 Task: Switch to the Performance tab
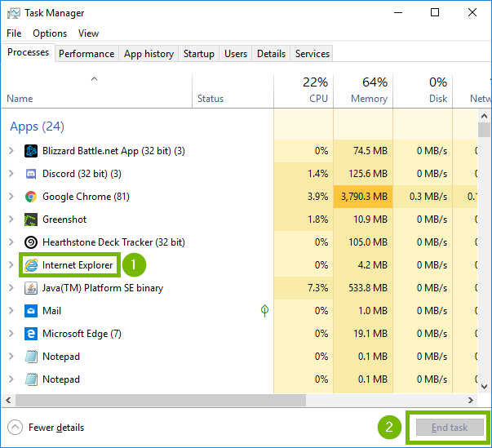(x=86, y=54)
